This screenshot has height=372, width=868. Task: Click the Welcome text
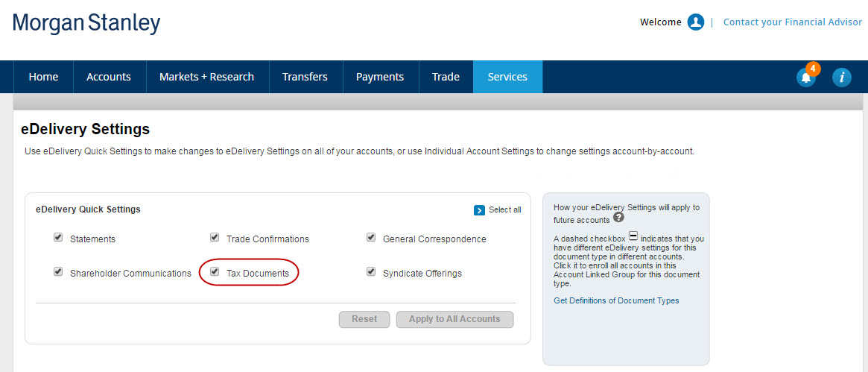(x=660, y=22)
